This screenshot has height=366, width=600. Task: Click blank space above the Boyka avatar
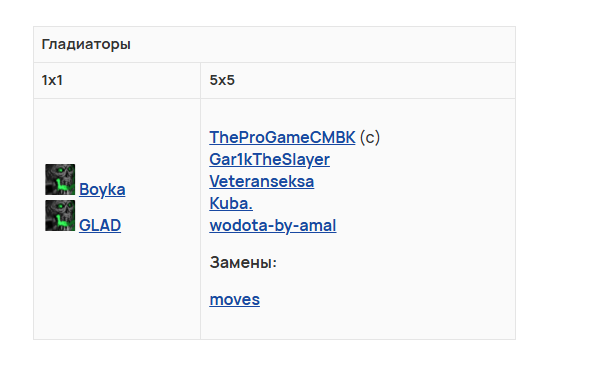coord(117,130)
